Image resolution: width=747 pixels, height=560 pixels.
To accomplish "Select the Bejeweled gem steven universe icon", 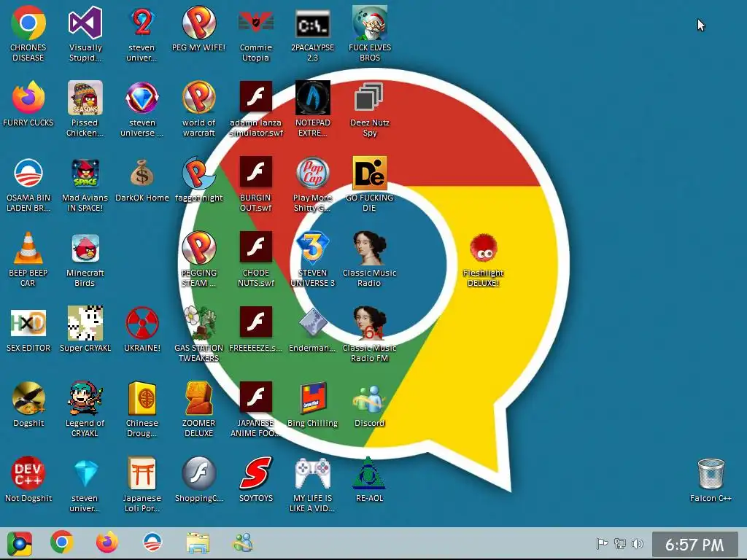I will [142, 98].
